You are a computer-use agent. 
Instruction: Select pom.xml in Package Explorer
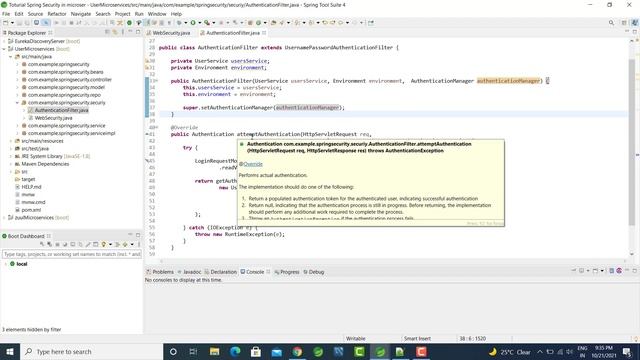[31, 210]
